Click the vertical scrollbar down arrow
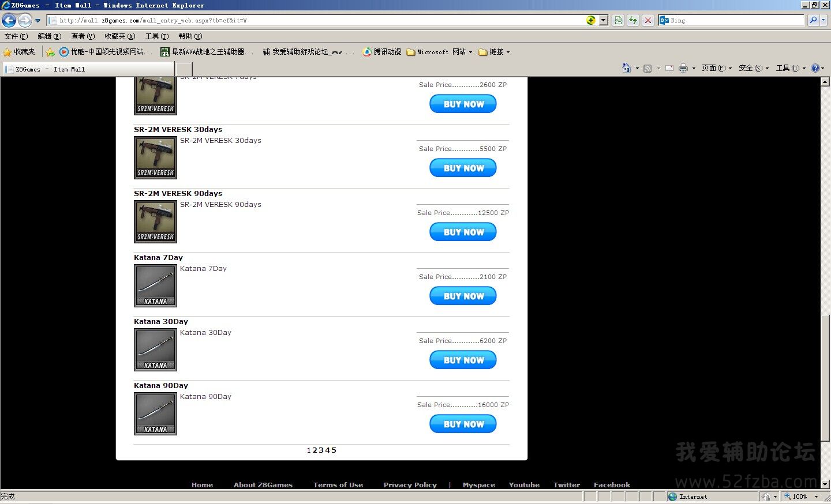Image resolution: width=831 pixels, height=504 pixels. [825, 484]
